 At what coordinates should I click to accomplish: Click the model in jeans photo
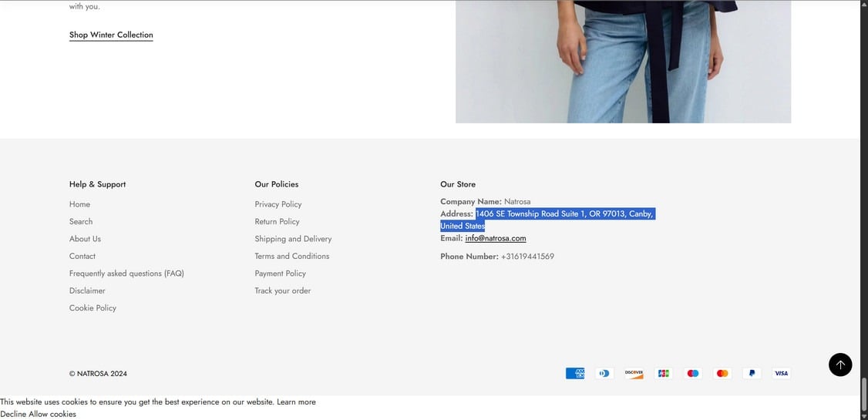click(x=623, y=62)
